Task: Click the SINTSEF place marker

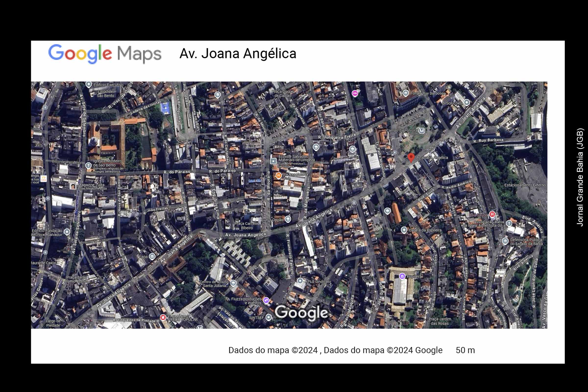Action: click(269, 318)
